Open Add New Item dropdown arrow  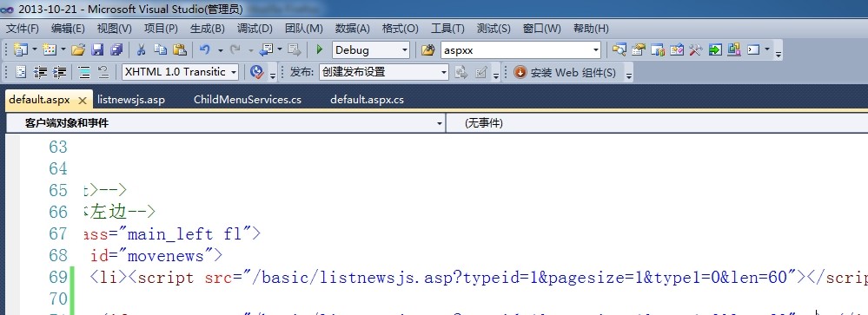[63, 49]
